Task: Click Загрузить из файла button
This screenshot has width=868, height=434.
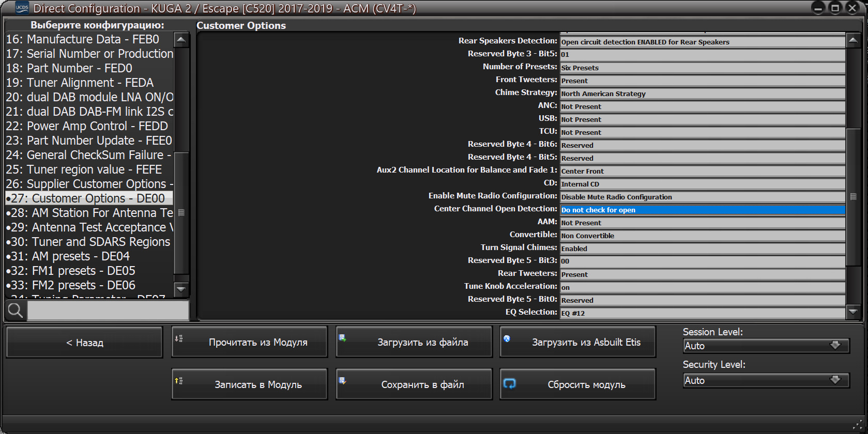Action: pyautogui.click(x=414, y=342)
